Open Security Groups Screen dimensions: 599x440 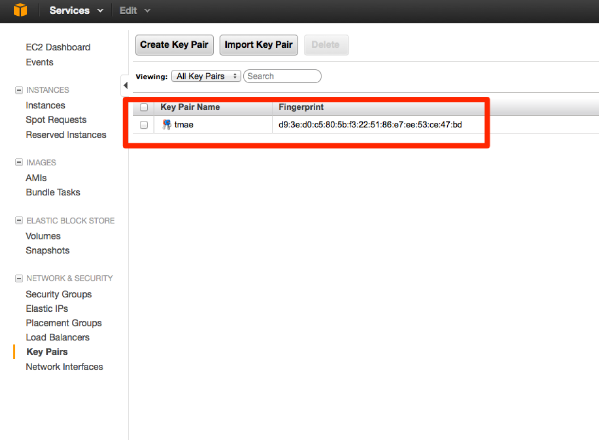click(x=59, y=294)
